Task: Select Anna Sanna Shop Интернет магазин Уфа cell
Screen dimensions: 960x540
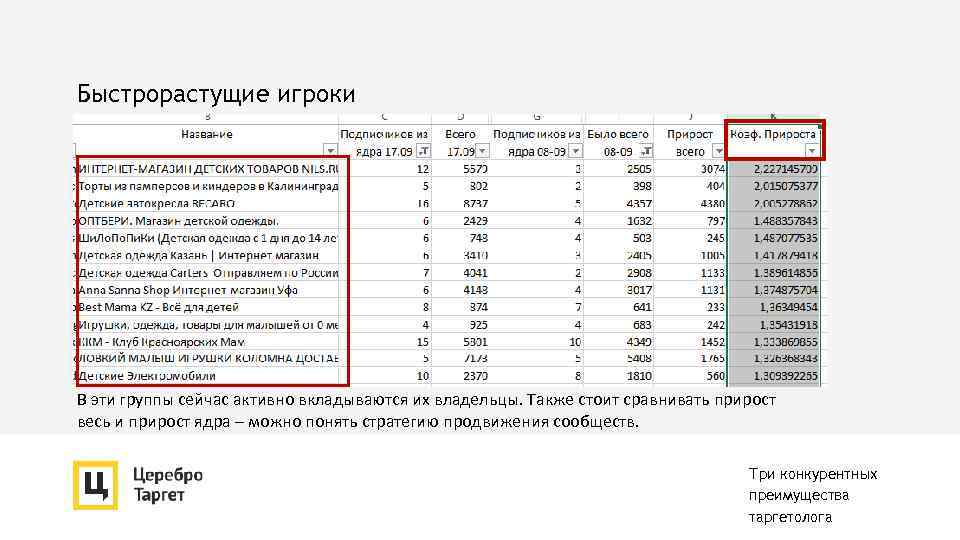Action: 207,290
